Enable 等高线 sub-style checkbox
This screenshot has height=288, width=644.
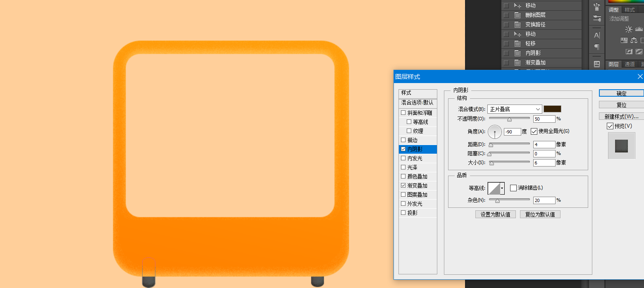(x=409, y=122)
